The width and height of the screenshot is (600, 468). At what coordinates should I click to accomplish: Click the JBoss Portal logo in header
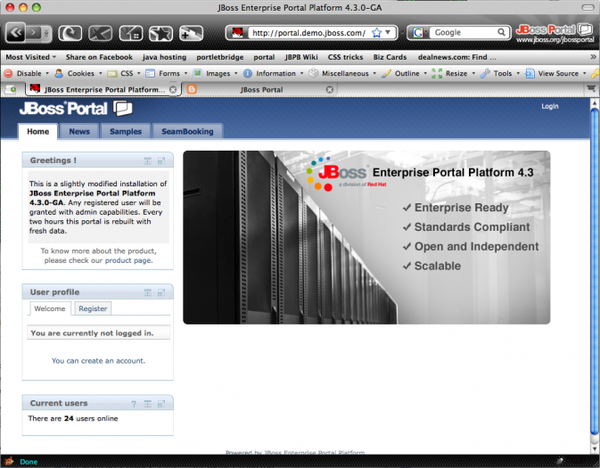coord(76,109)
